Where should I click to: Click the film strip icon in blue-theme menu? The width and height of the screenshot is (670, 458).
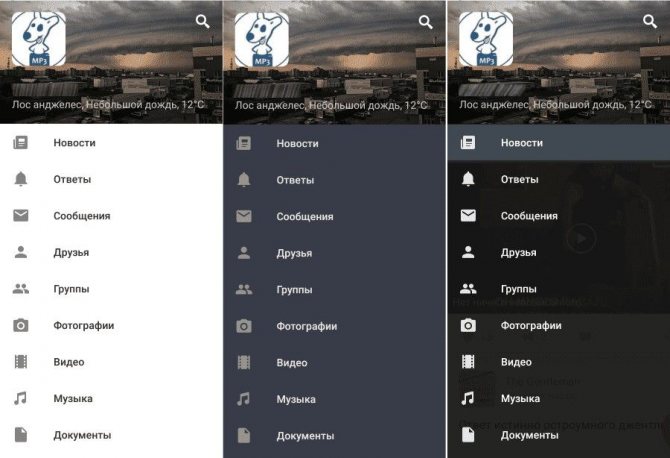(x=244, y=362)
